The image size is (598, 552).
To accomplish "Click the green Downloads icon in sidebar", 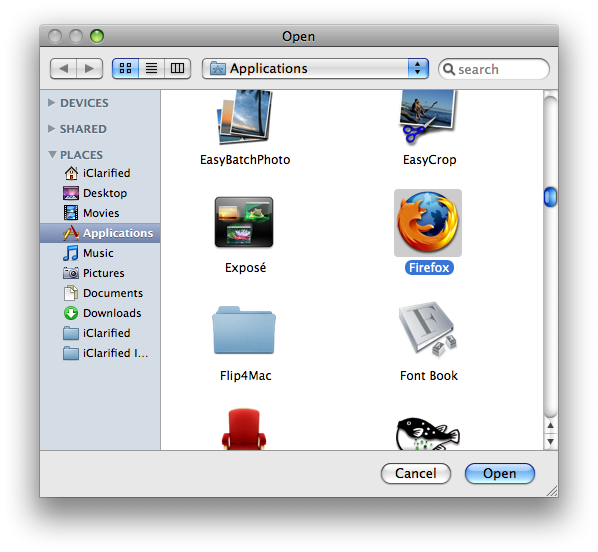I will 71,313.
